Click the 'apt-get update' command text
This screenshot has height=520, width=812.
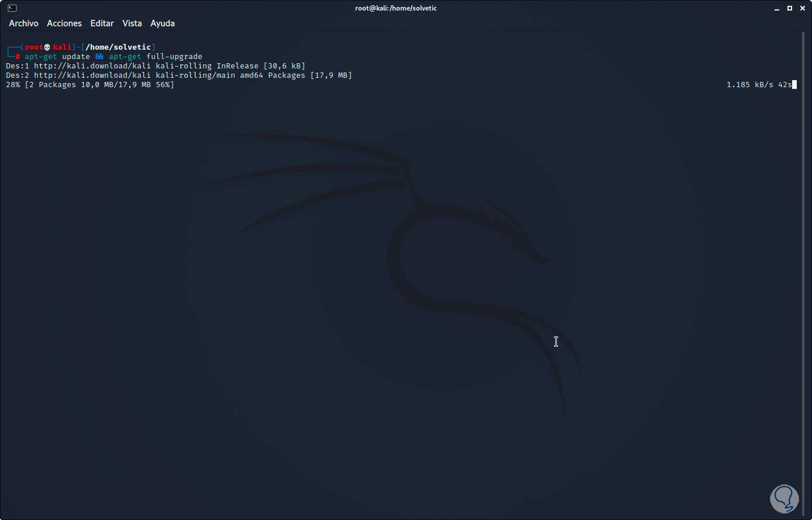click(57, 57)
